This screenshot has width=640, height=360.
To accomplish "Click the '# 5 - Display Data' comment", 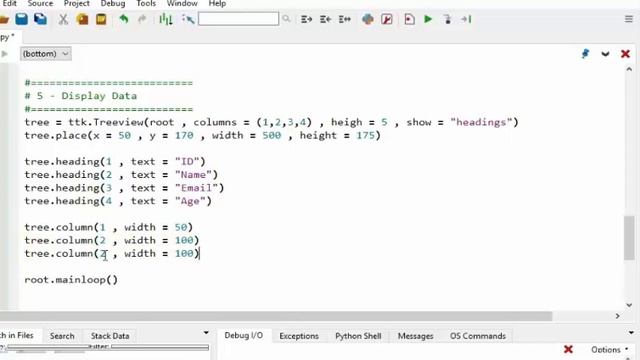I will pos(81,96).
